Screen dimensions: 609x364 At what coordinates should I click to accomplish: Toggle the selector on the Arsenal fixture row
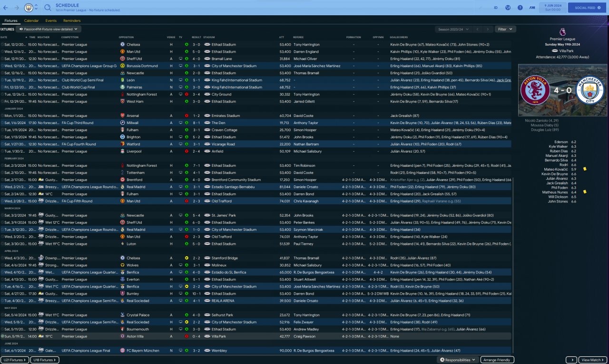[2, 116]
